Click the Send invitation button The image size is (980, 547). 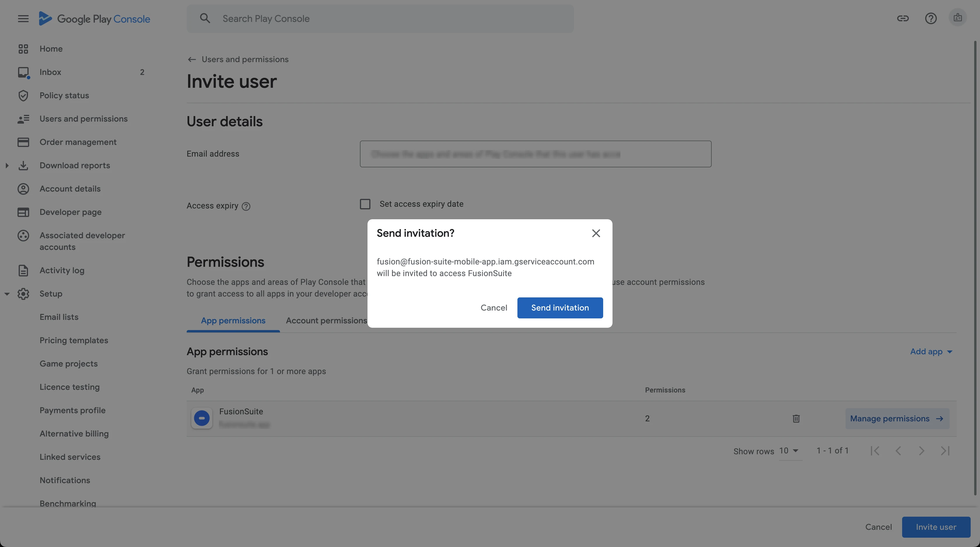pyautogui.click(x=560, y=308)
